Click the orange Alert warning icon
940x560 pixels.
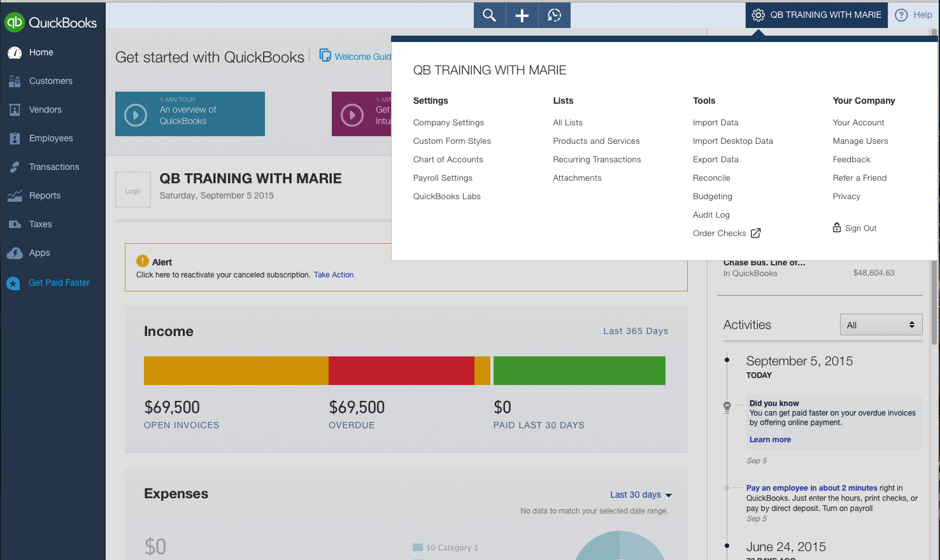coord(143,261)
